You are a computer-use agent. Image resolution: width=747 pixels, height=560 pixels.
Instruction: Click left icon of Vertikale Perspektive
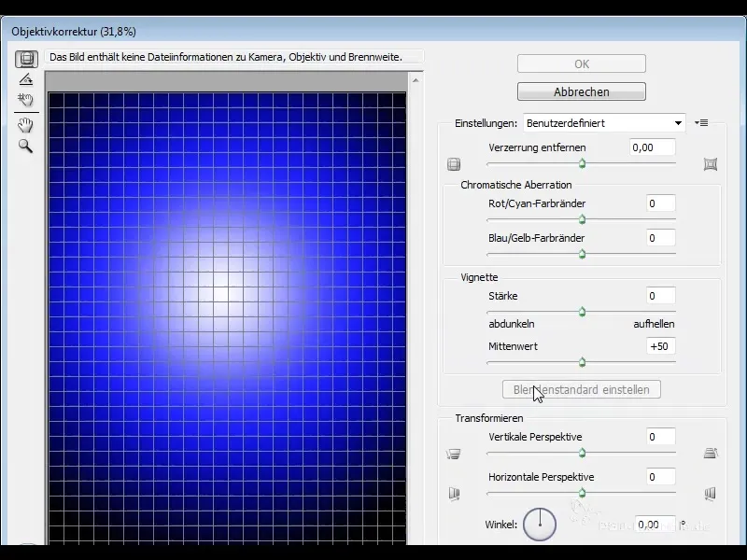click(x=454, y=454)
